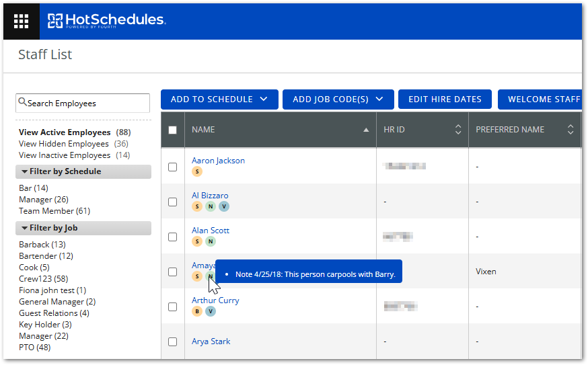Open Aaron Jackson's profile link
The height and width of the screenshot is (365, 588).
click(218, 161)
